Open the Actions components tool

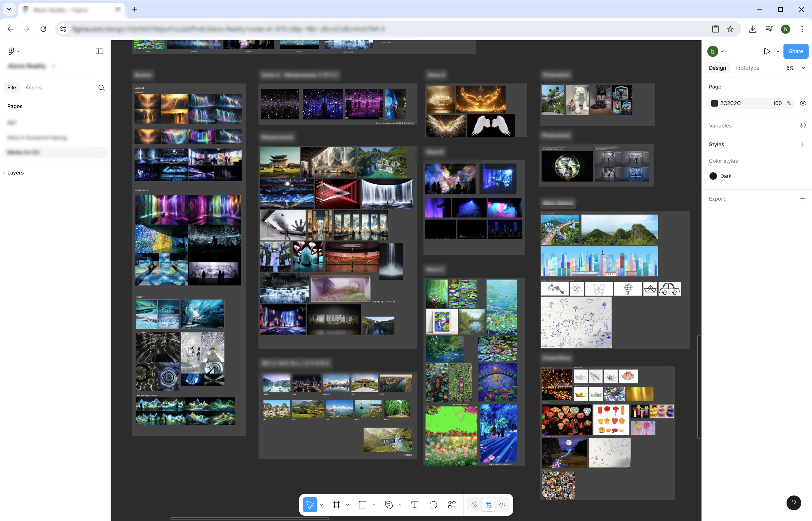point(452,505)
